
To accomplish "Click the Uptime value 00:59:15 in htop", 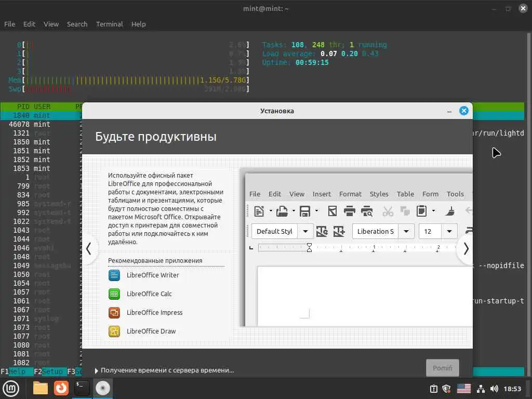I will pyautogui.click(x=312, y=62).
